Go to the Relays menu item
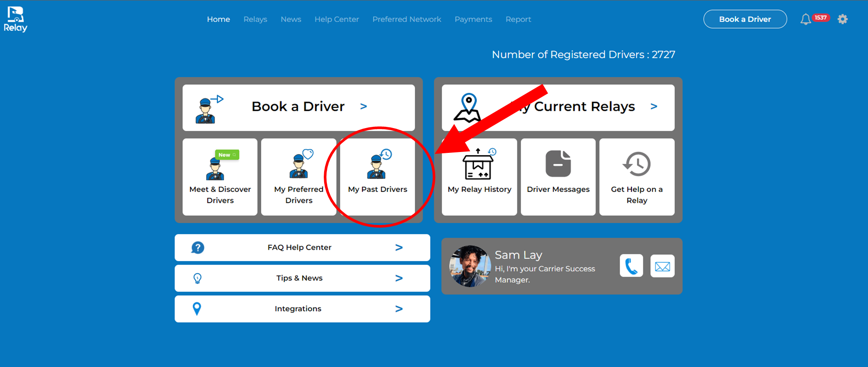Image resolution: width=868 pixels, height=367 pixels. pos(255,19)
